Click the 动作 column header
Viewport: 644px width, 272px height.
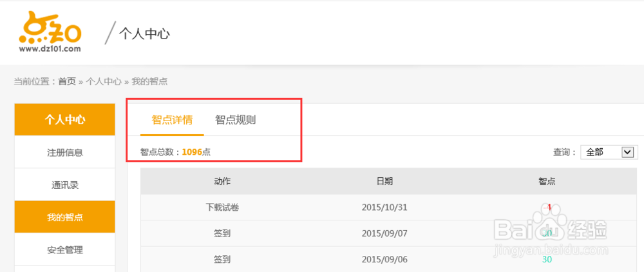(x=222, y=182)
